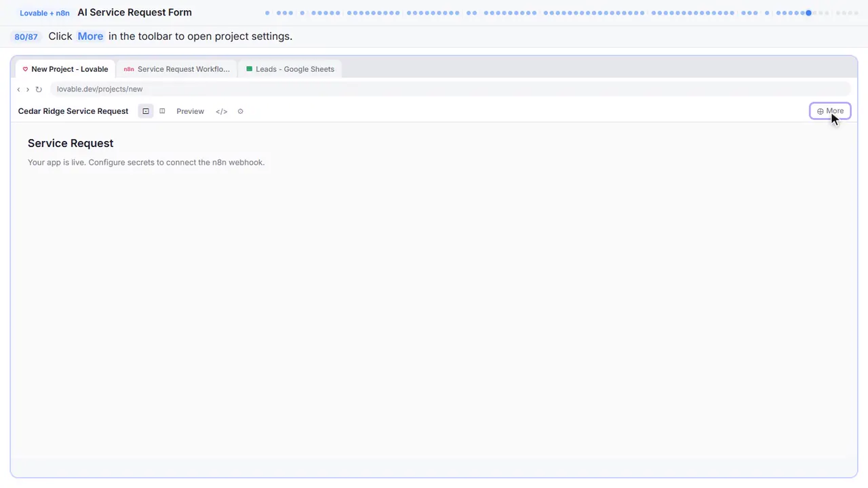Select the New Project - Lovable tab
Image resolution: width=868 pixels, height=488 pixels.
(x=65, y=69)
